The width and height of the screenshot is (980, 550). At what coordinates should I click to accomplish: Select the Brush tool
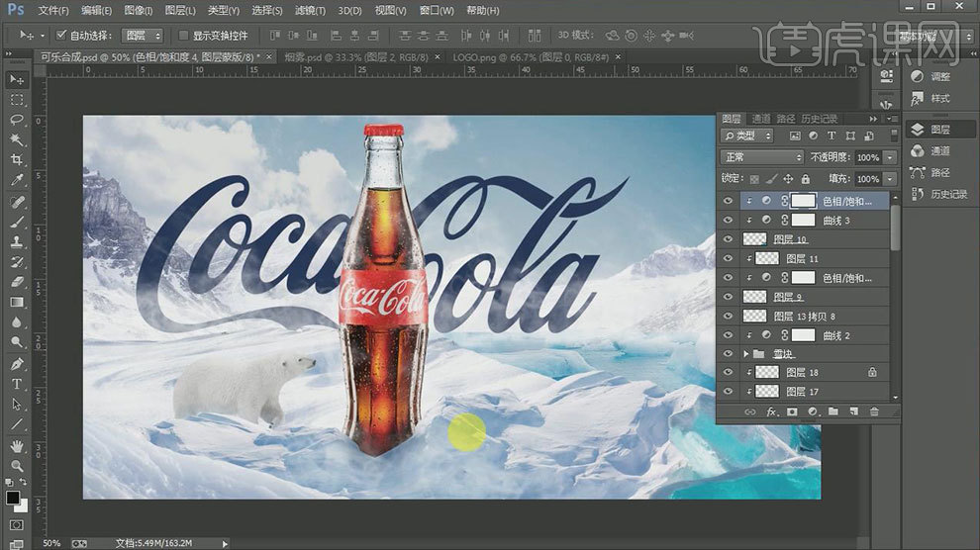[x=17, y=222]
